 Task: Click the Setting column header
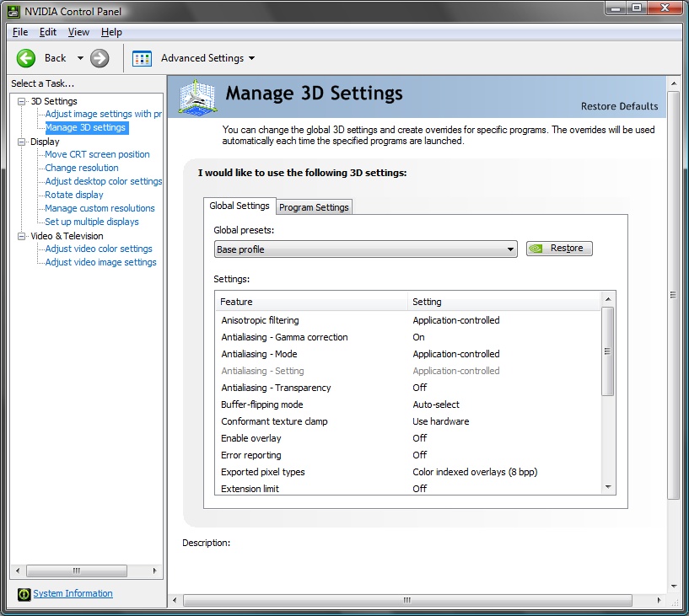(x=504, y=302)
